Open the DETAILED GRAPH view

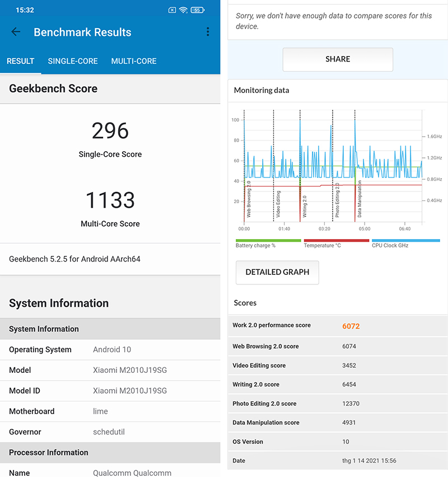coord(277,272)
